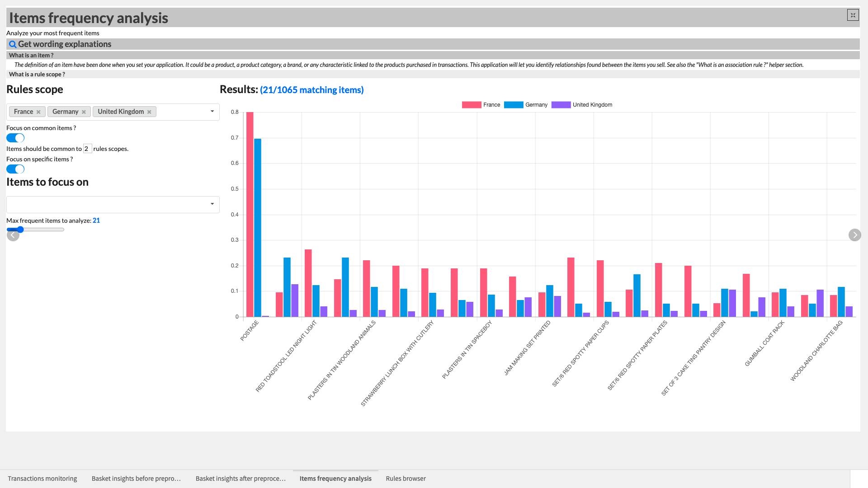This screenshot has height=488, width=868.
Task: Click the magnifier icon next to wording explanations
Action: point(12,44)
